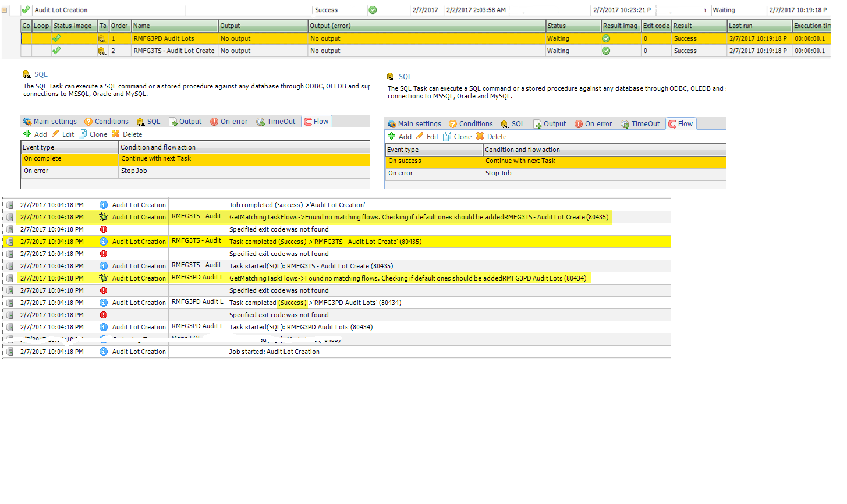Click the Last run column header
The width and height of the screenshot is (847, 504).
point(759,26)
